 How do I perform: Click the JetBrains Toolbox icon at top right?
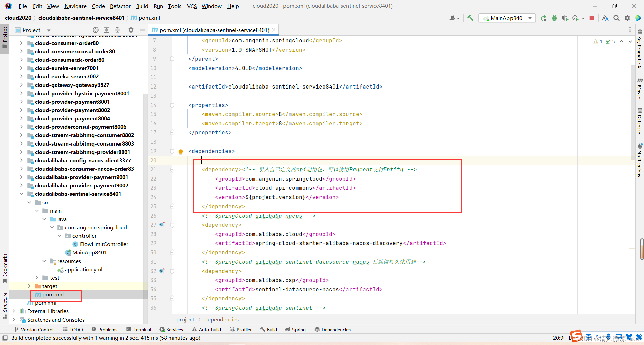click(x=638, y=18)
